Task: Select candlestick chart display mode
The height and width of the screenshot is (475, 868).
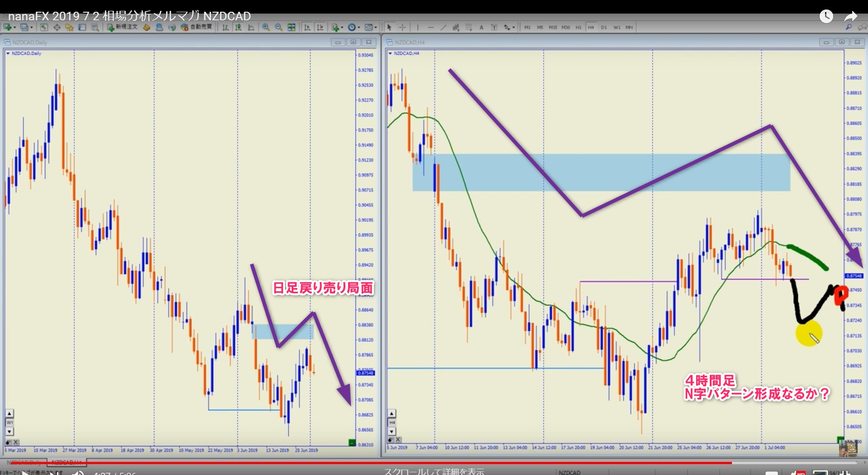Action: [238, 28]
